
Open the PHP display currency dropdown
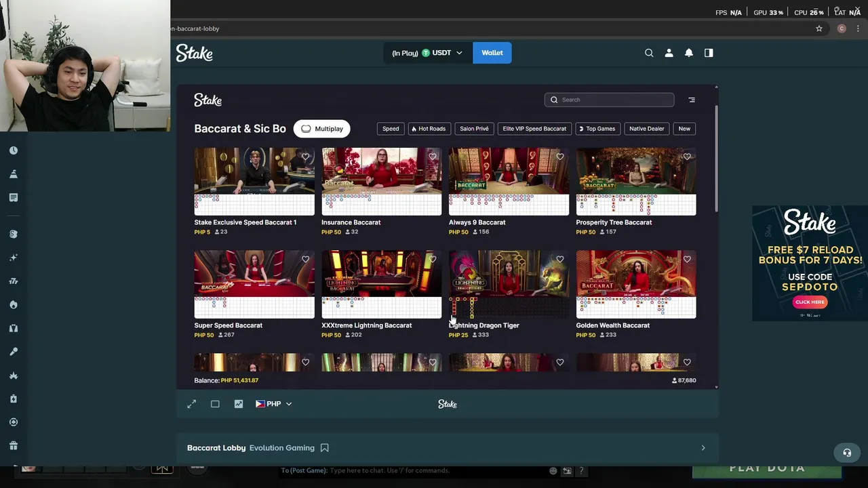pyautogui.click(x=274, y=404)
